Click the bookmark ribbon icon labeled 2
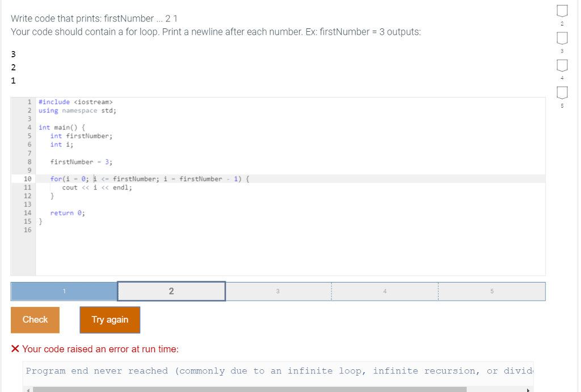The height and width of the screenshot is (392, 581). click(x=562, y=10)
